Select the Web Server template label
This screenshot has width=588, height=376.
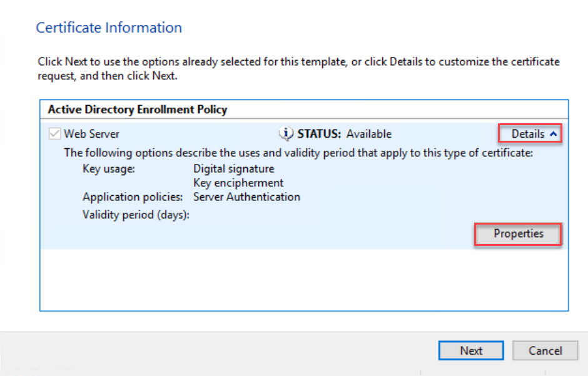[x=91, y=134]
